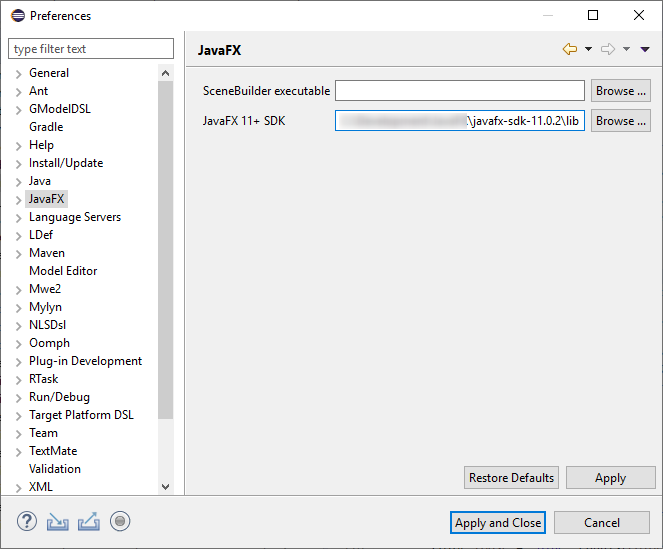This screenshot has width=663, height=549.
Task: Select the General preferences category
Action: pos(49,73)
